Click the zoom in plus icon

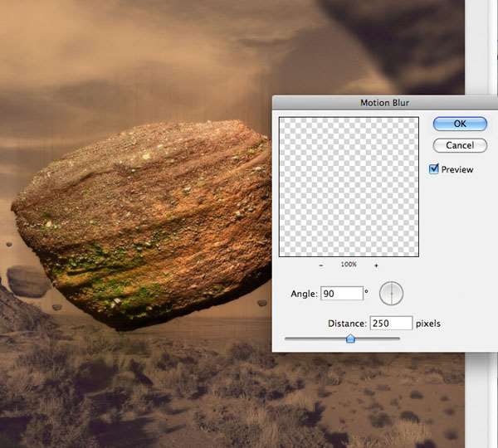[376, 265]
